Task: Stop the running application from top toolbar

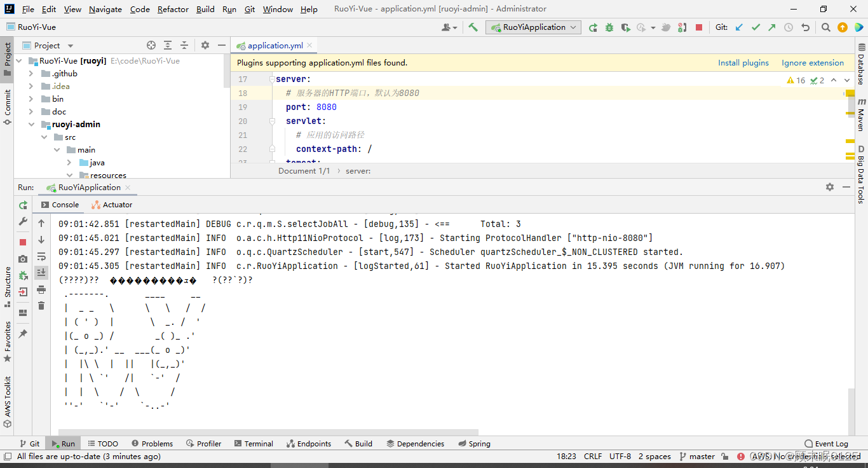Action: (x=699, y=27)
